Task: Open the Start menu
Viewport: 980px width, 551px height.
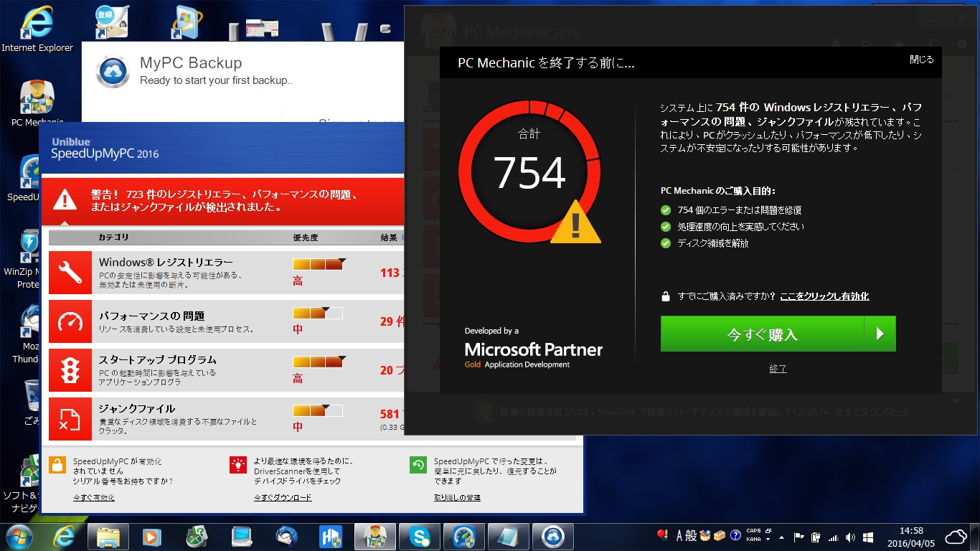Action: [x=19, y=536]
